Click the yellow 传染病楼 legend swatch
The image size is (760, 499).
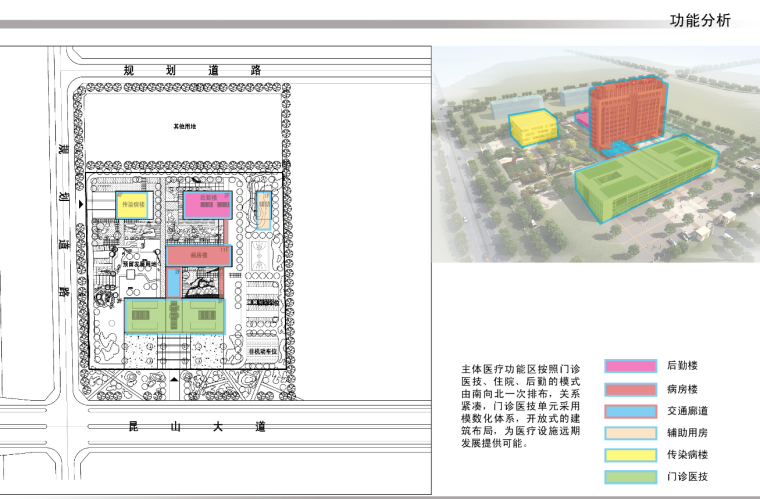click(630, 455)
